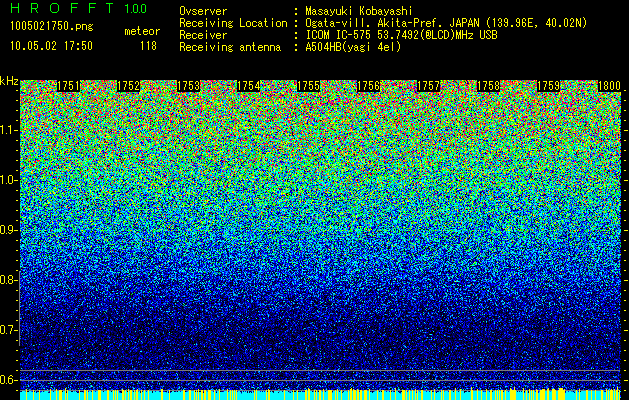The width and height of the screenshot is (629, 400).
Task: Click the cyan and yellow signal strip
Action: pos(321,395)
